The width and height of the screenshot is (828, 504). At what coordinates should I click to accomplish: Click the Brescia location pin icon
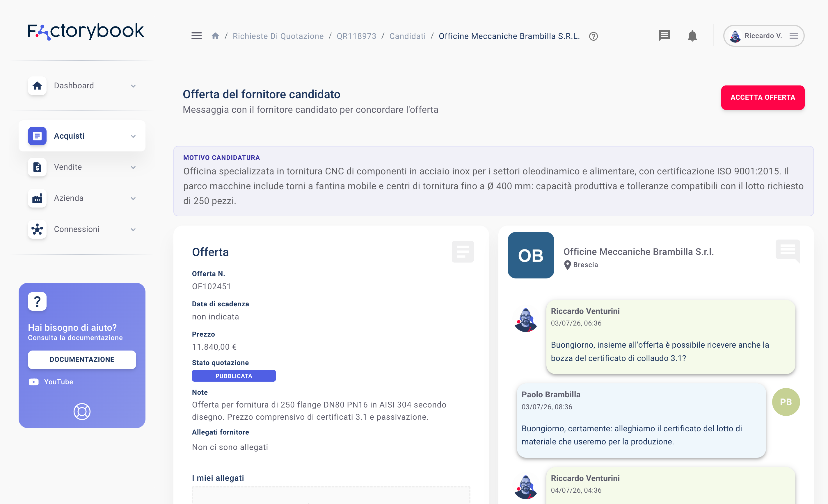coord(568,265)
